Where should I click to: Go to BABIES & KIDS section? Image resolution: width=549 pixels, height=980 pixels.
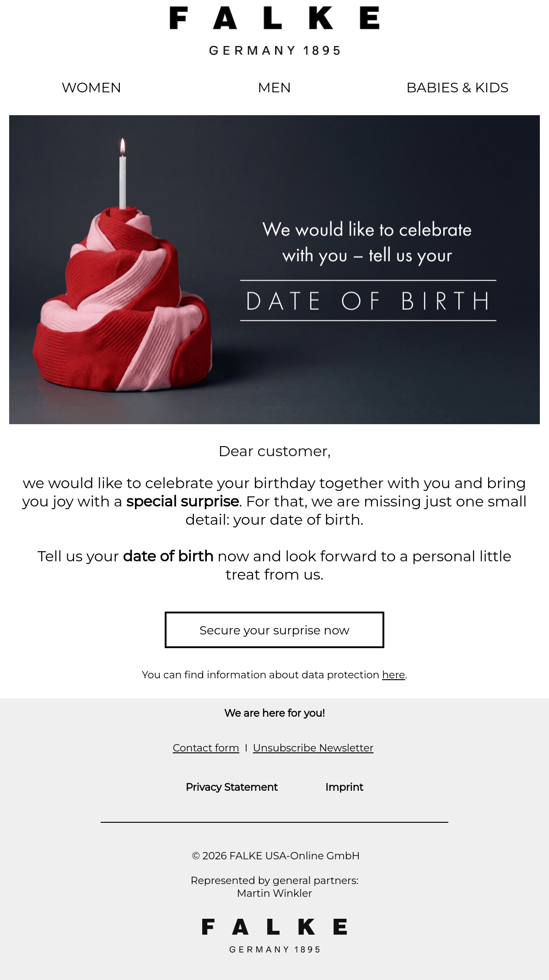[x=457, y=88]
